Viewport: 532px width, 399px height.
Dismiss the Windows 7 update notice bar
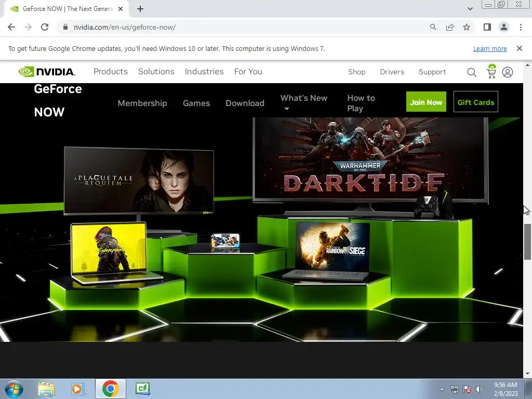coord(520,48)
